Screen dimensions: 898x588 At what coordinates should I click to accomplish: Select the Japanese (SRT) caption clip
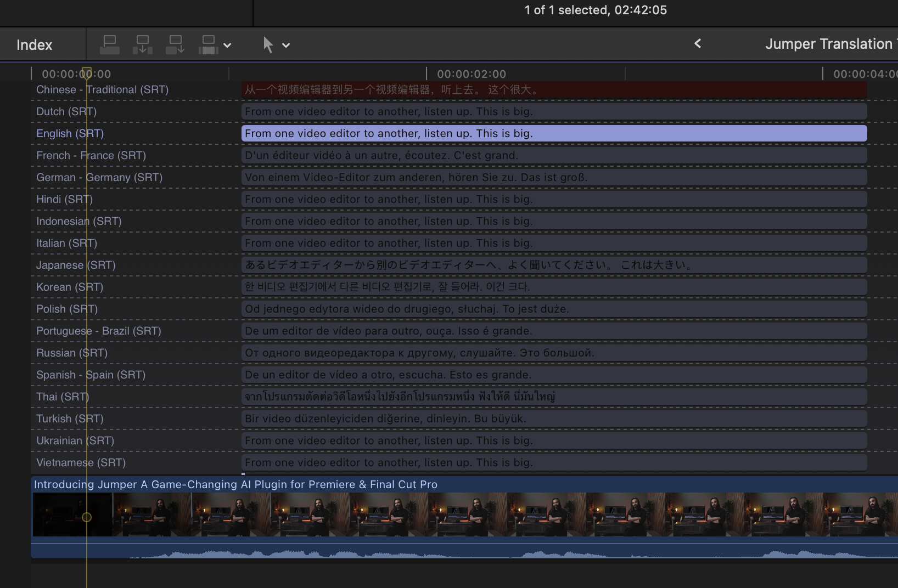pos(553,265)
